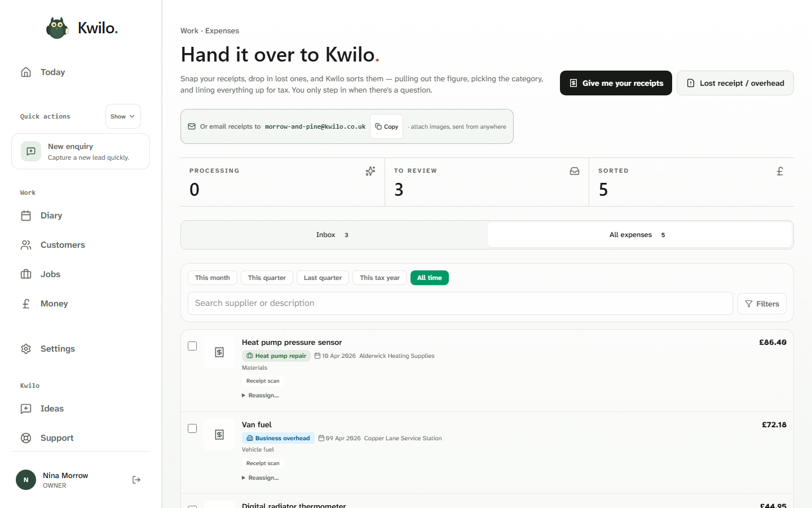This screenshot has height=508, width=812.
Task: Click Receipt scan badge for Van fuel
Action: tap(263, 463)
